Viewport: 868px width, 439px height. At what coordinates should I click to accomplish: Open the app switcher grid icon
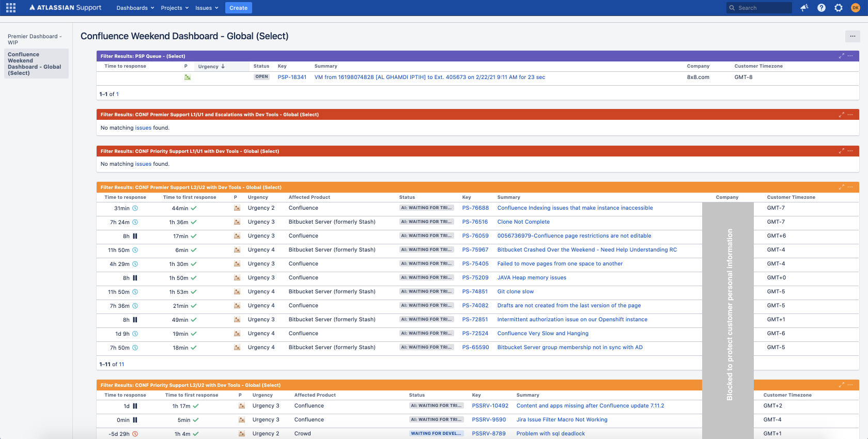click(11, 8)
